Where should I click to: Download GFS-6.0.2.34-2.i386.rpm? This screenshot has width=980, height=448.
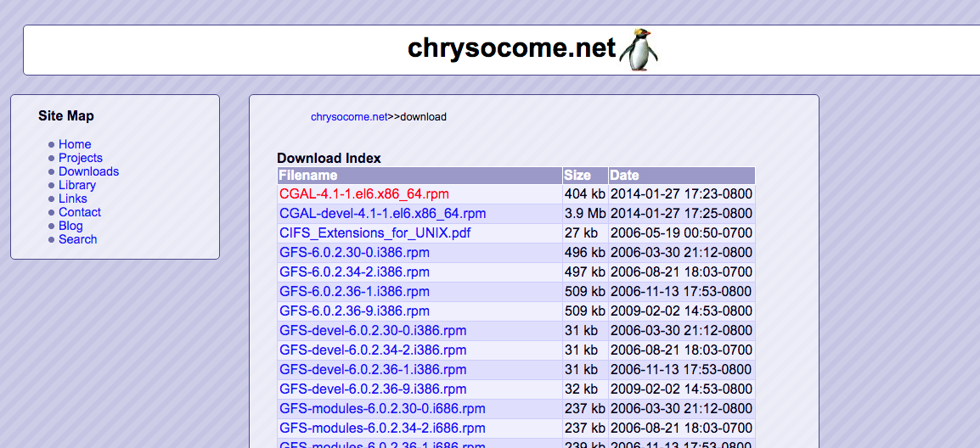(x=354, y=272)
